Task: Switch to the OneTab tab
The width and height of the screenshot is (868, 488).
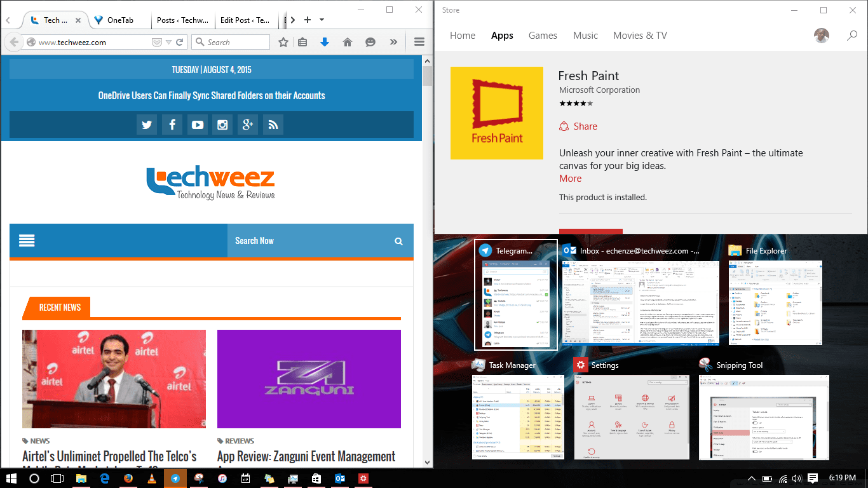Action: [x=120, y=20]
